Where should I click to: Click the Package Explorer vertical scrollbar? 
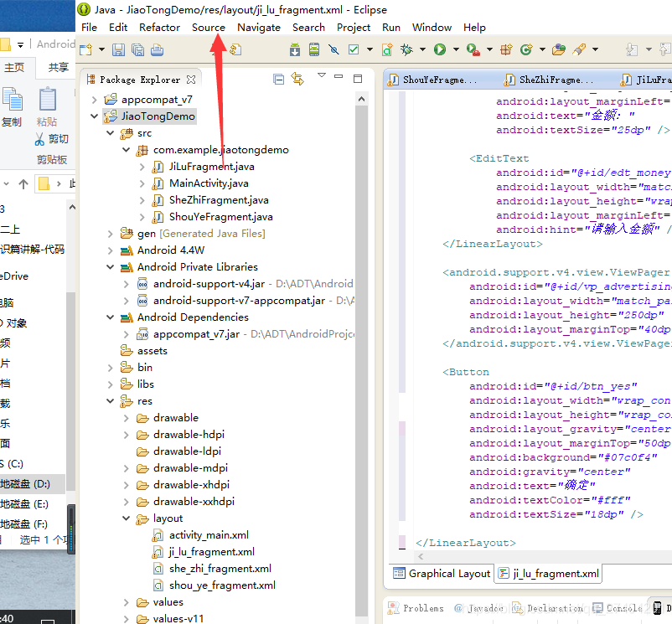[x=361, y=358]
